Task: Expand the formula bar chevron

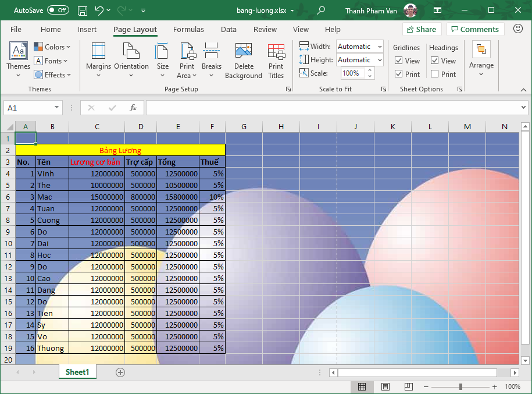Action: pyautogui.click(x=523, y=107)
